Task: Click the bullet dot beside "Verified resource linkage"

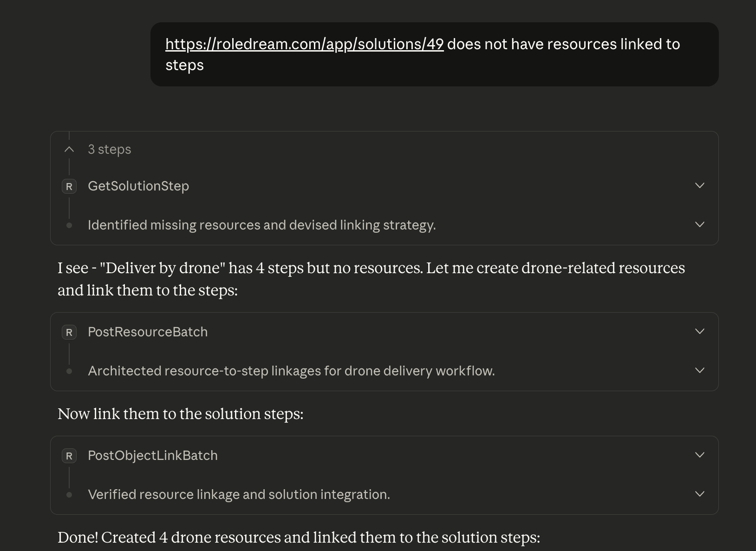Action: tap(69, 494)
